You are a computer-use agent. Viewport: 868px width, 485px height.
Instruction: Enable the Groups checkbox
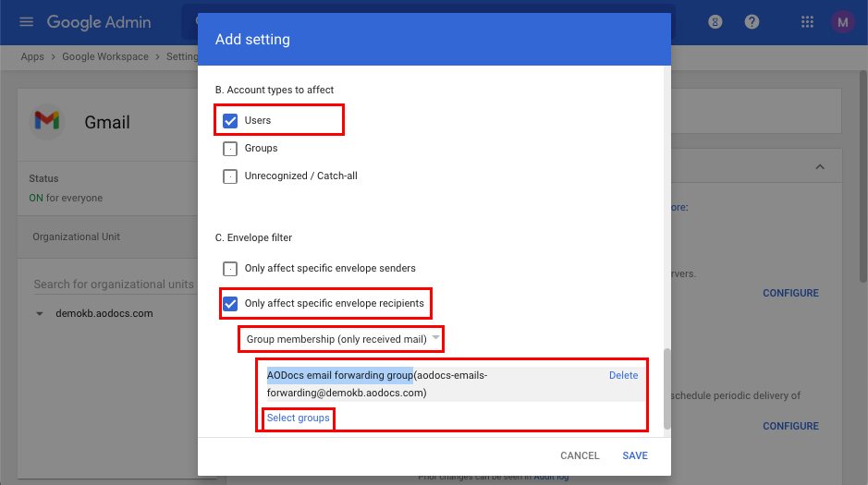tap(230, 148)
